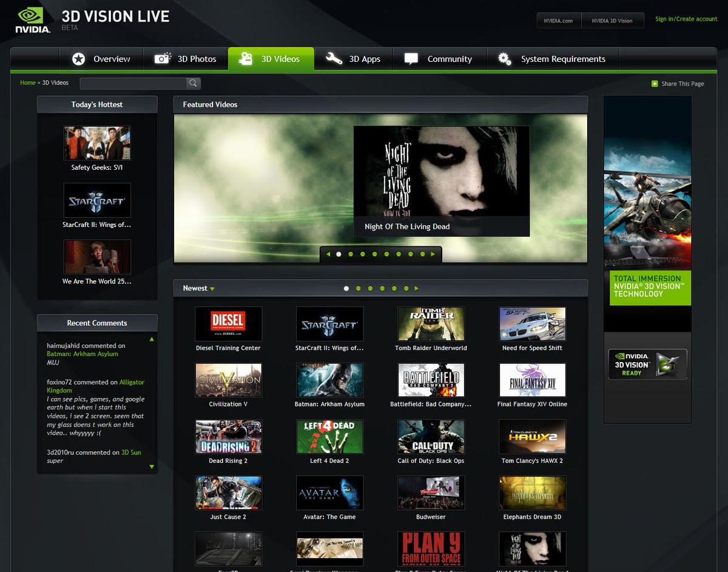728x572 pixels.
Task: Open Tom Clancy's HAWX 2 thumbnail
Action: (533, 437)
